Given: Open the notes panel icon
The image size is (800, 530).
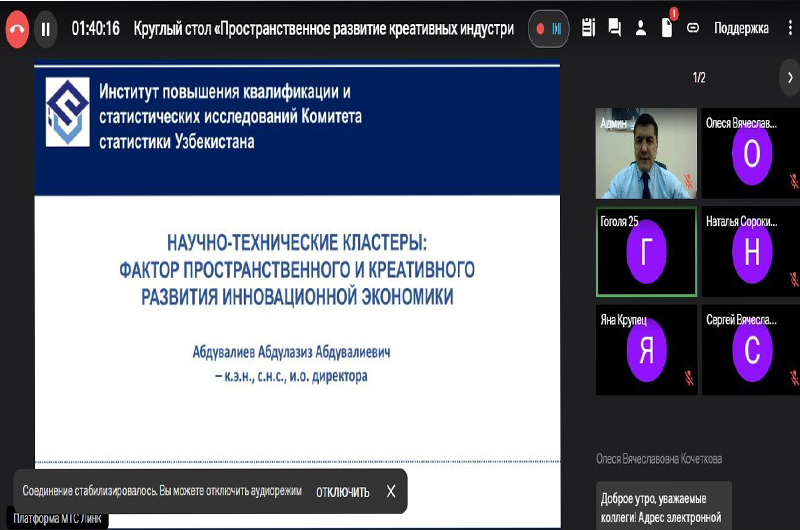Looking at the screenshot, I should (x=589, y=29).
